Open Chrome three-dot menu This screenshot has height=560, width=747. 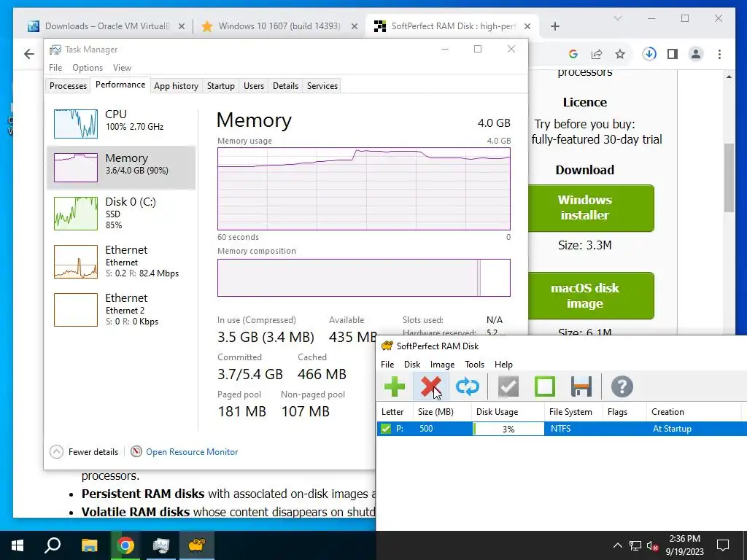click(x=719, y=54)
